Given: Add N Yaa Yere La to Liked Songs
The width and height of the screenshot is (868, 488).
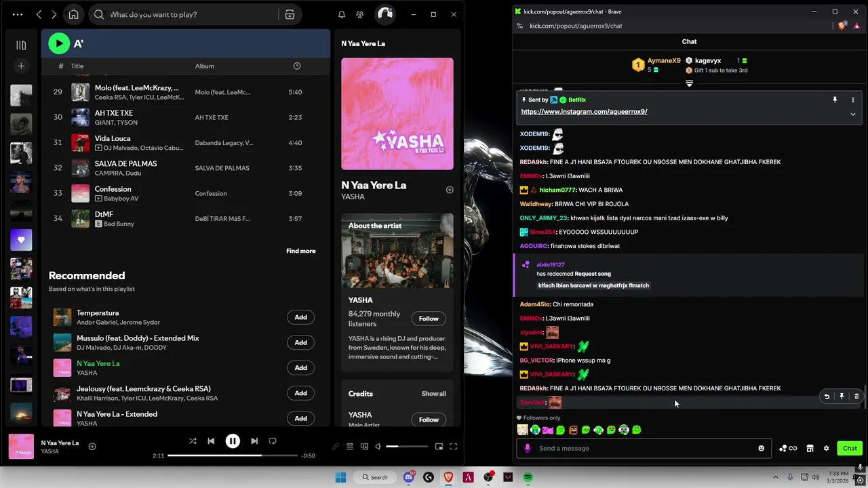Looking at the screenshot, I should (x=450, y=190).
